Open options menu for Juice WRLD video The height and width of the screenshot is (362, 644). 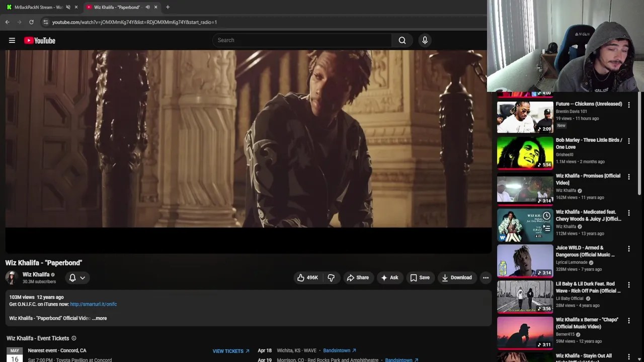[628, 248]
